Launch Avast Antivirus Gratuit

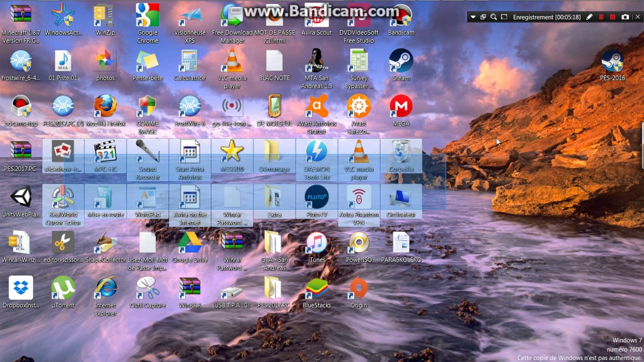click(x=316, y=106)
